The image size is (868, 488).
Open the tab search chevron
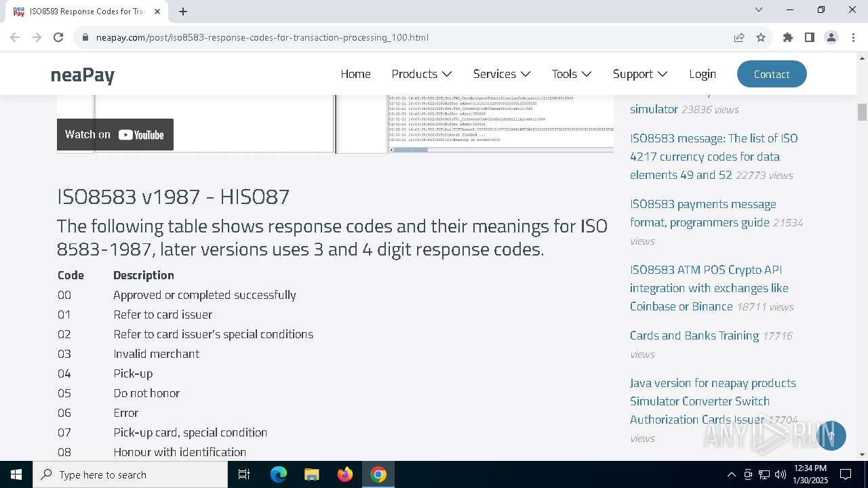pyautogui.click(x=759, y=9)
